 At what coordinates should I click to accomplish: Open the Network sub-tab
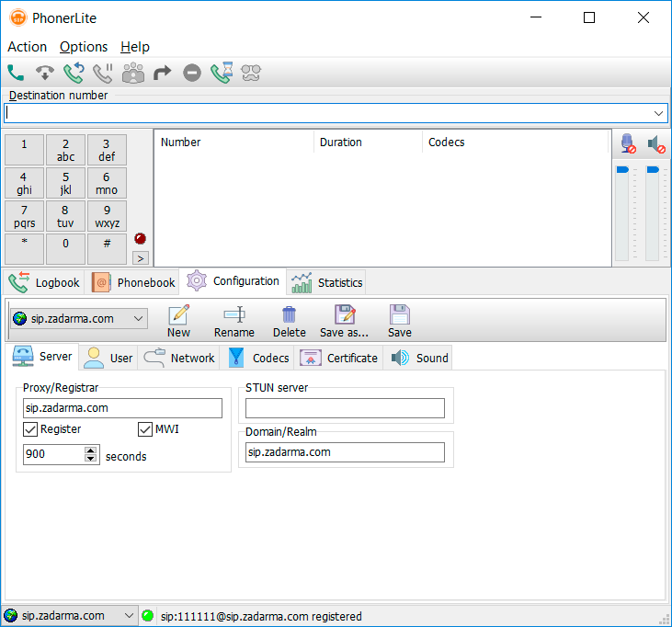pos(178,358)
